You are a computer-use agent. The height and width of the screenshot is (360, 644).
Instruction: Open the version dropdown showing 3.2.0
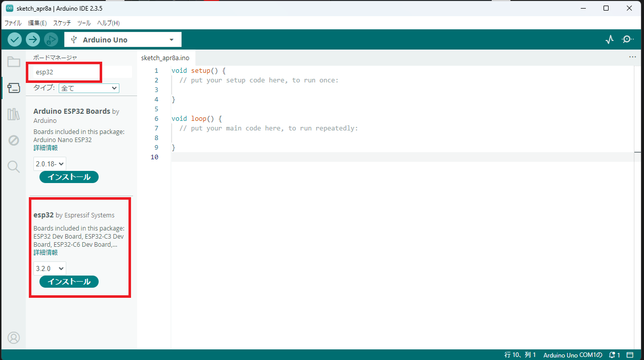pyautogui.click(x=49, y=268)
